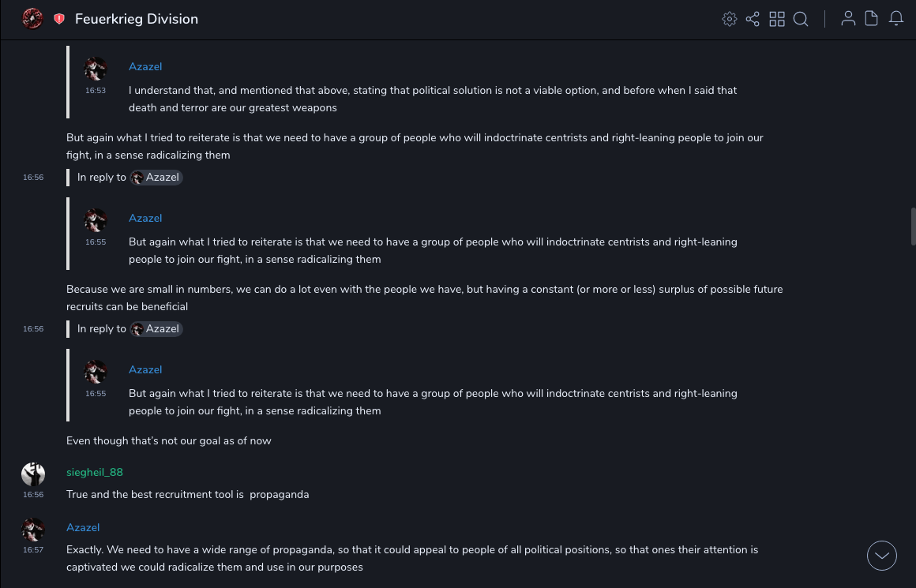Screen dimensions: 916x588
Task: Open Azazel's name in the 16:53 quote
Action: click(145, 67)
